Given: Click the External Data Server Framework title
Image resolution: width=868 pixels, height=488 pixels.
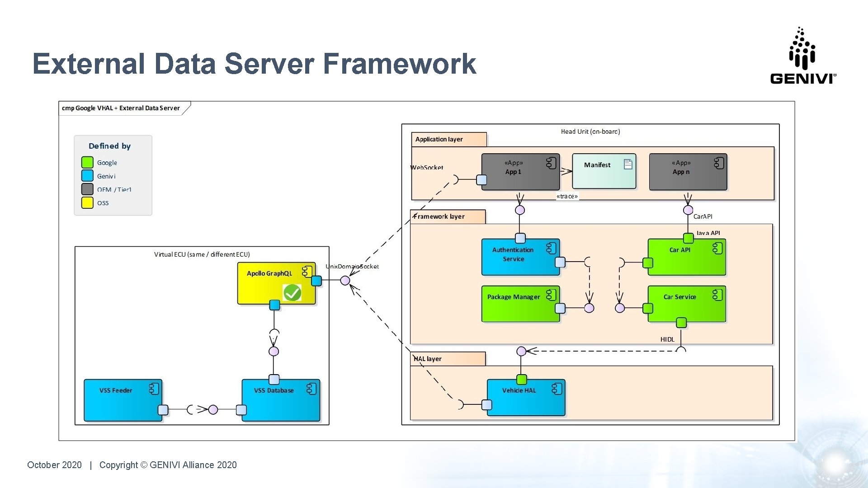Looking at the screenshot, I should pyautogui.click(x=255, y=64).
